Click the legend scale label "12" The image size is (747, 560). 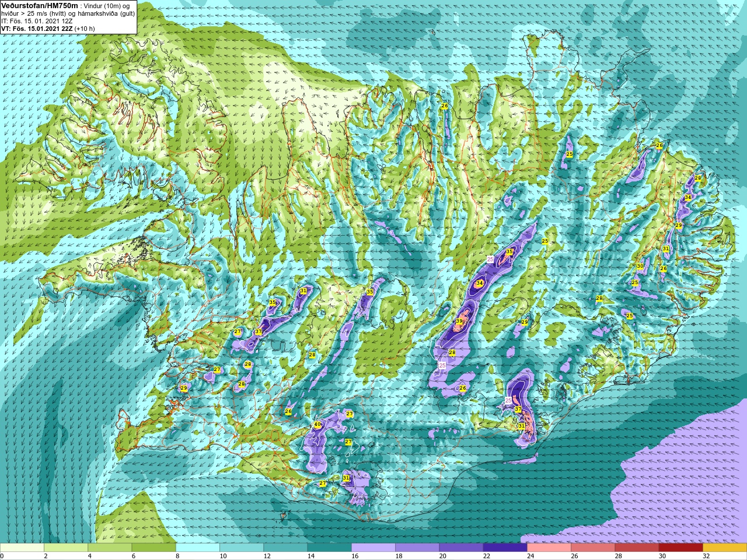[267, 556]
